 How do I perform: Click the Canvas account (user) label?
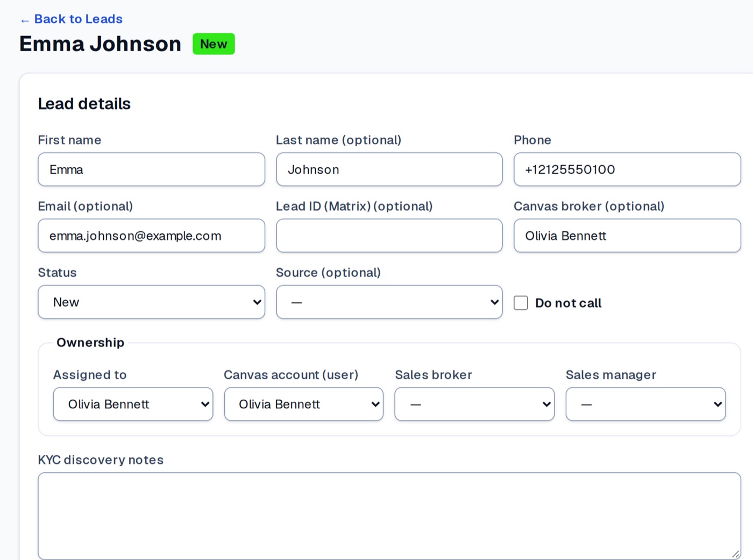click(x=291, y=375)
